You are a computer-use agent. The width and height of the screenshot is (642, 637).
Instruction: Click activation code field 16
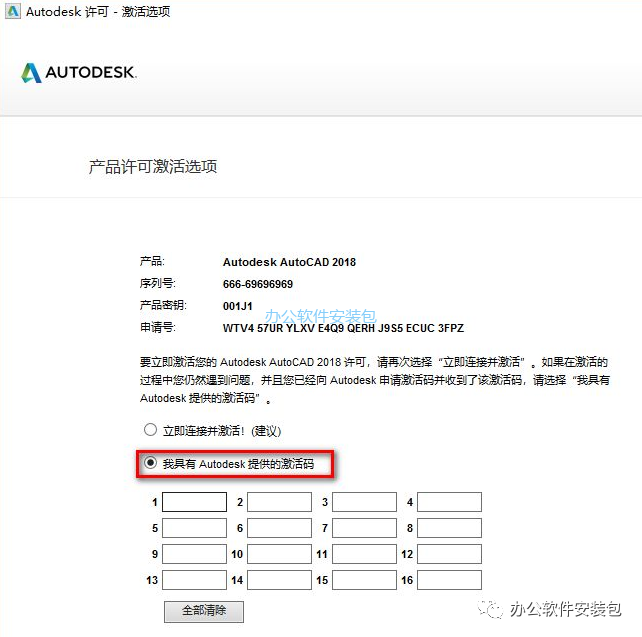coord(450,580)
